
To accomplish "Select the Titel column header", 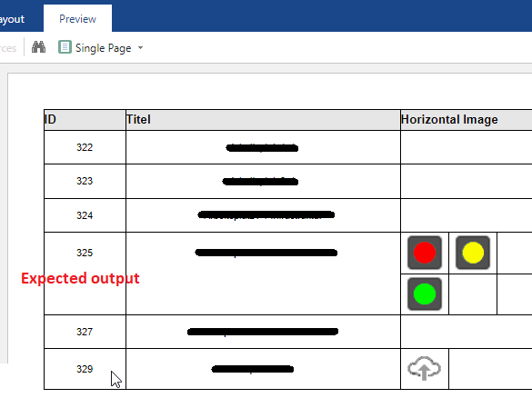I will 263,120.
